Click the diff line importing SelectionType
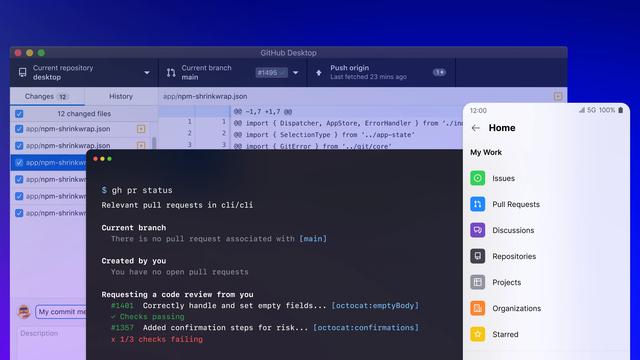 click(324, 135)
